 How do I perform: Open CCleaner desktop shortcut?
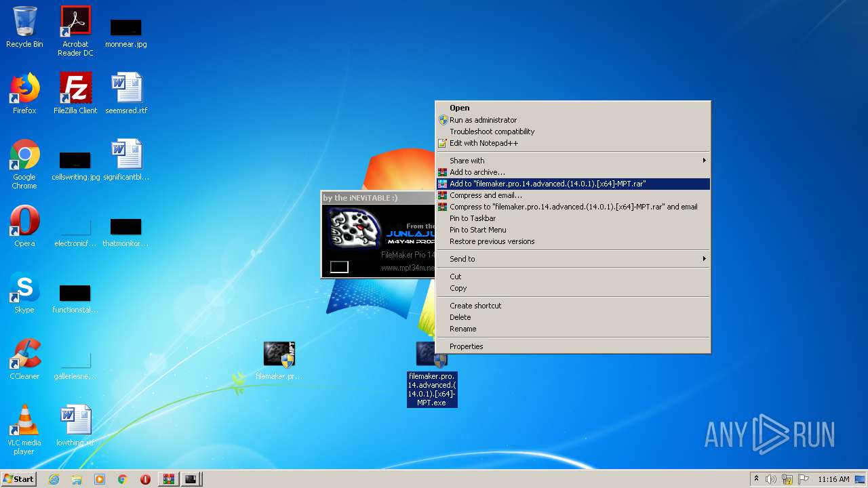[24, 359]
